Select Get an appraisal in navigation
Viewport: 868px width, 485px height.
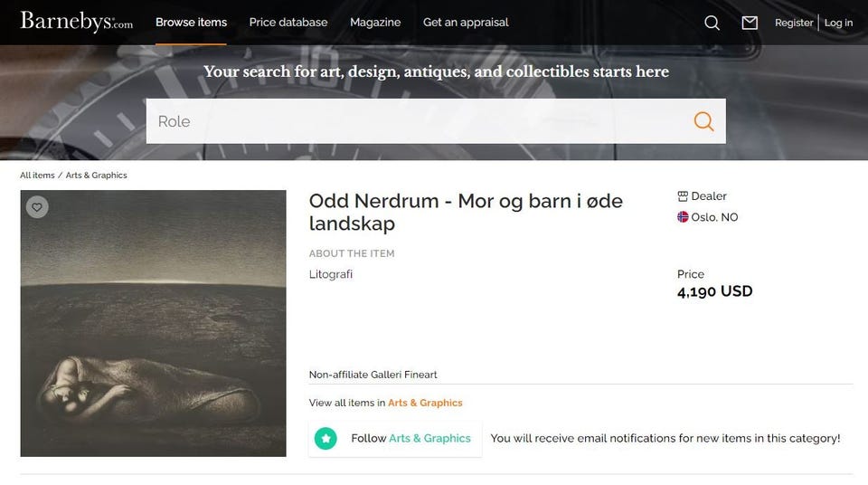(x=466, y=23)
